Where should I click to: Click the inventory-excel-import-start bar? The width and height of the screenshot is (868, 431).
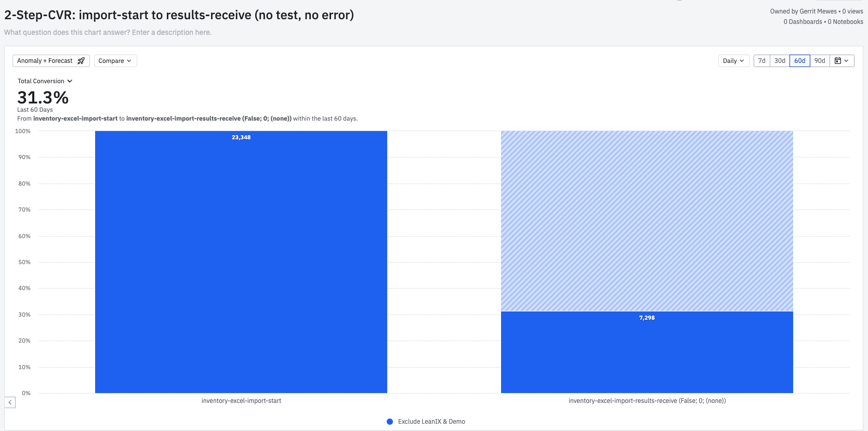click(241, 262)
